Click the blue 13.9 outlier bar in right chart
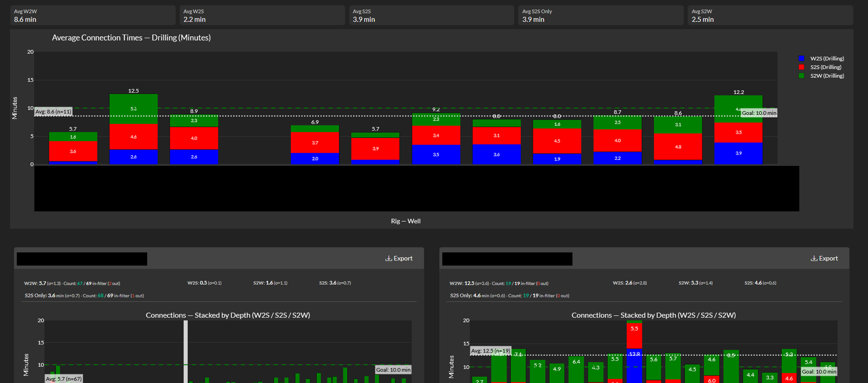868x383 pixels. pos(634,366)
